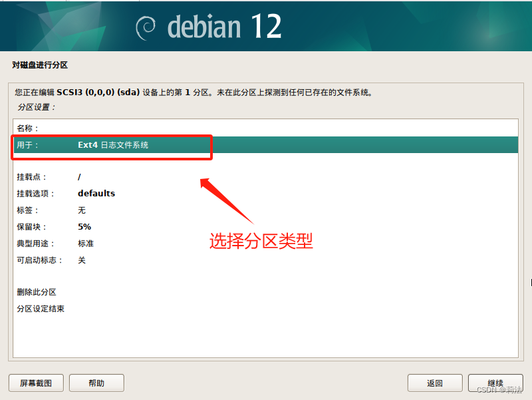Open the 挂载点 mount point setting
The image size is (532, 400).
tap(265, 177)
